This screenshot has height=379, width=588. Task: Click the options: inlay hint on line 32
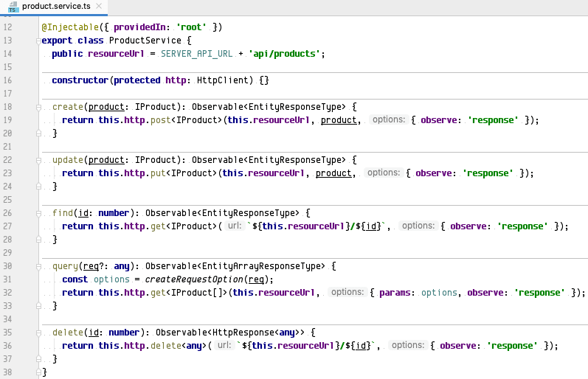347,292
